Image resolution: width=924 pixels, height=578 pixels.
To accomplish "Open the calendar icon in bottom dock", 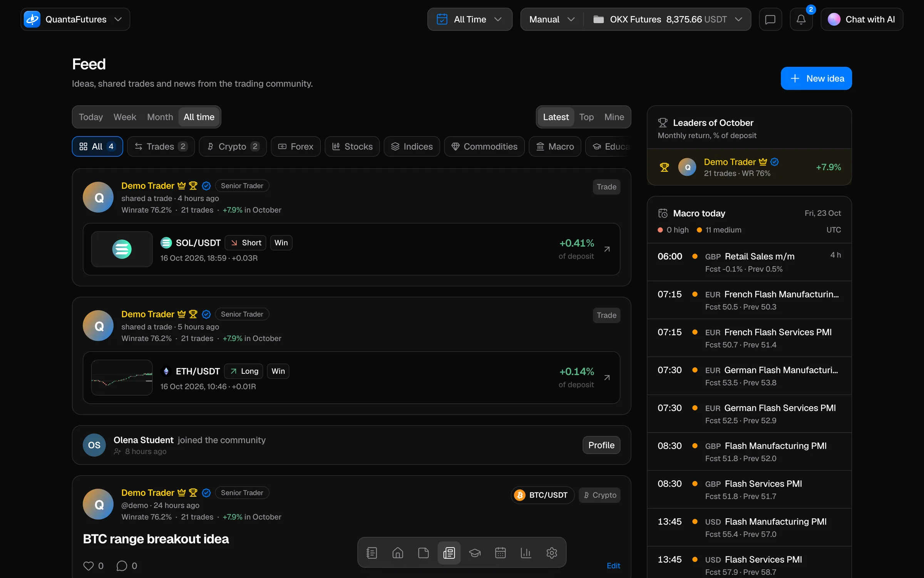I will coord(500,553).
